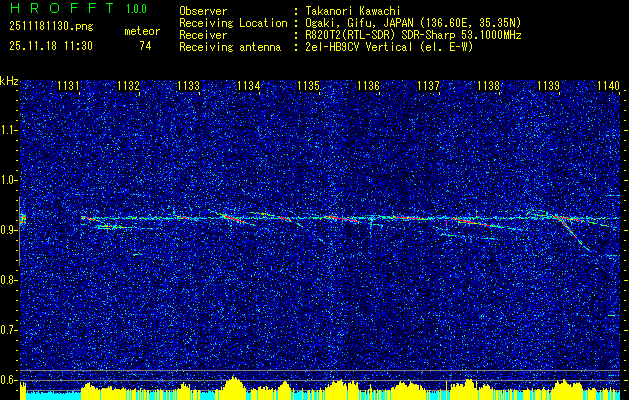Click the 1131 time marker
The image size is (629, 400).
pos(69,87)
